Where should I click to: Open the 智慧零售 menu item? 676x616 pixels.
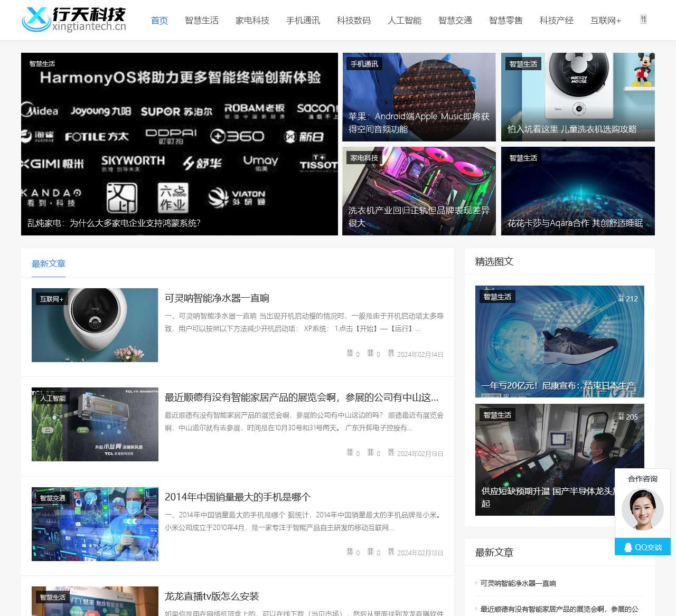point(505,21)
